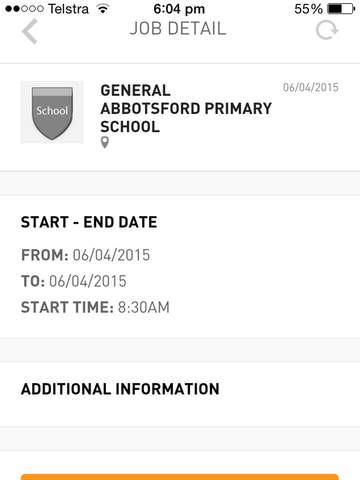Image resolution: width=360 pixels, height=480 pixels.
Task: Tap the orange button at bottom
Action: pos(180,477)
